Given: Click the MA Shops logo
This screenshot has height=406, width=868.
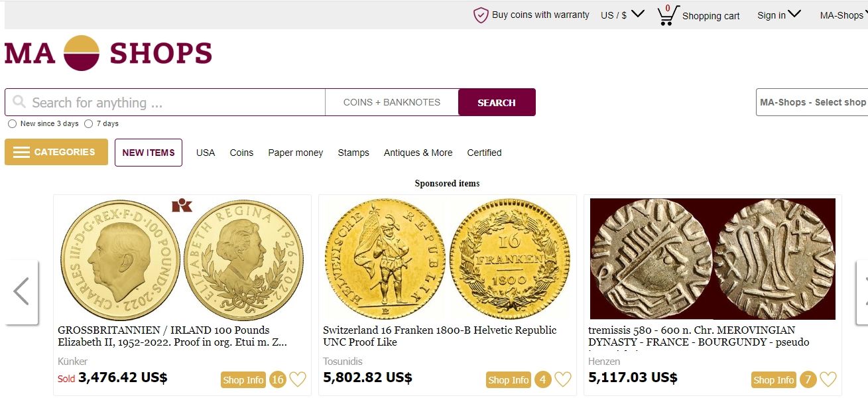Looking at the screenshot, I should point(108,53).
